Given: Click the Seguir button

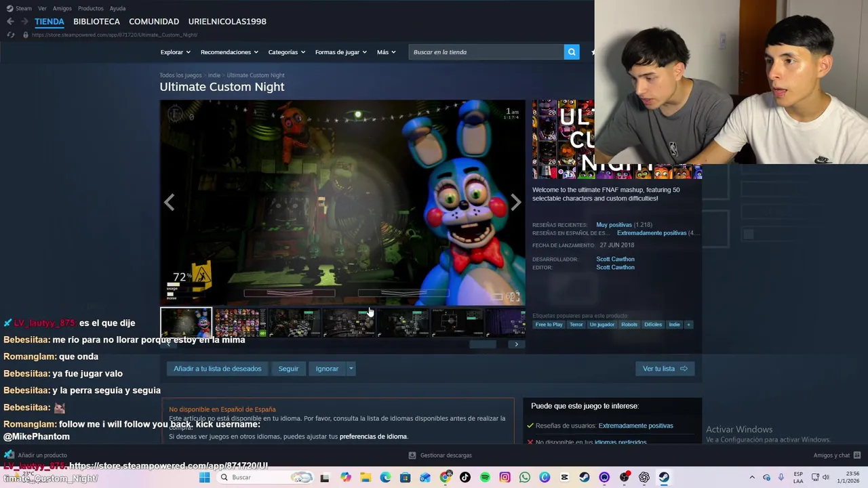Looking at the screenshot, I should (x=288, y=369).
